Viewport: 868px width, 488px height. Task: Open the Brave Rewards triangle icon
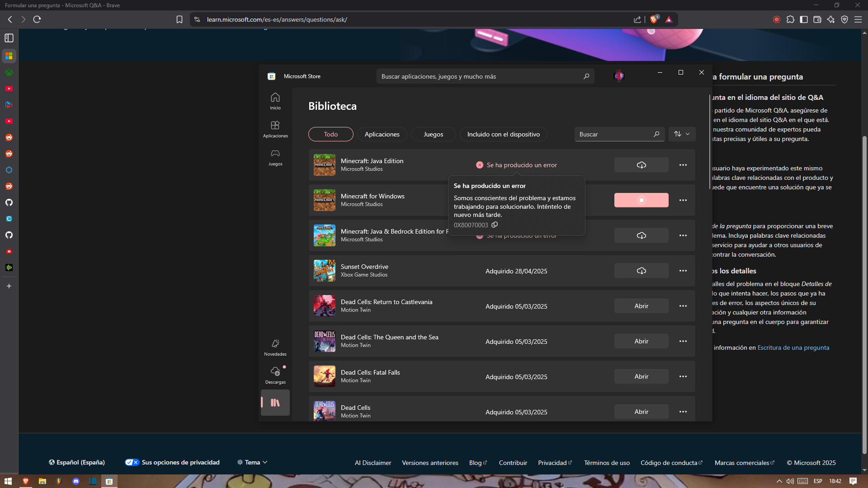(669, 19)
